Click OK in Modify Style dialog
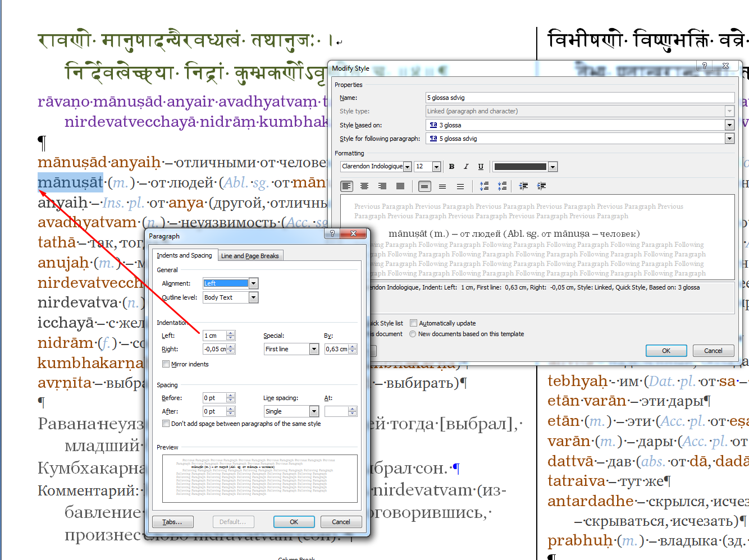The height and width of the screenshot is (560, 749). (666, 351)
